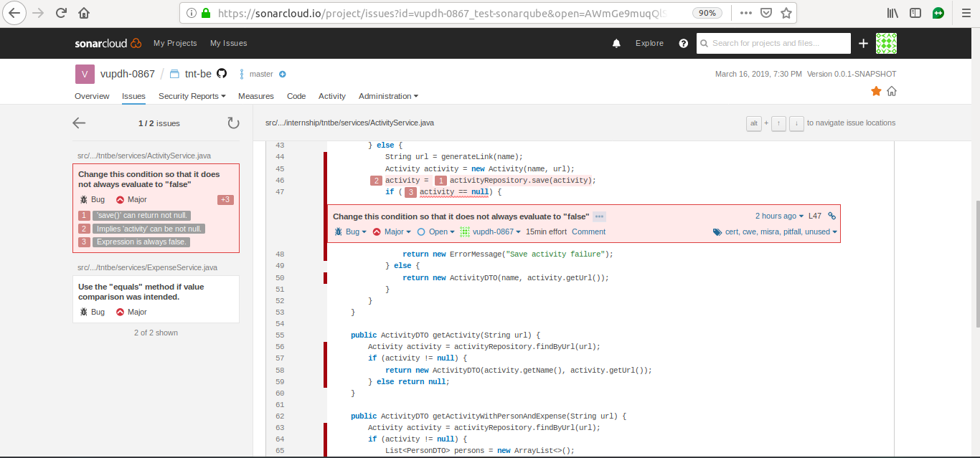Click the red coverage bar at line 50

326,277
